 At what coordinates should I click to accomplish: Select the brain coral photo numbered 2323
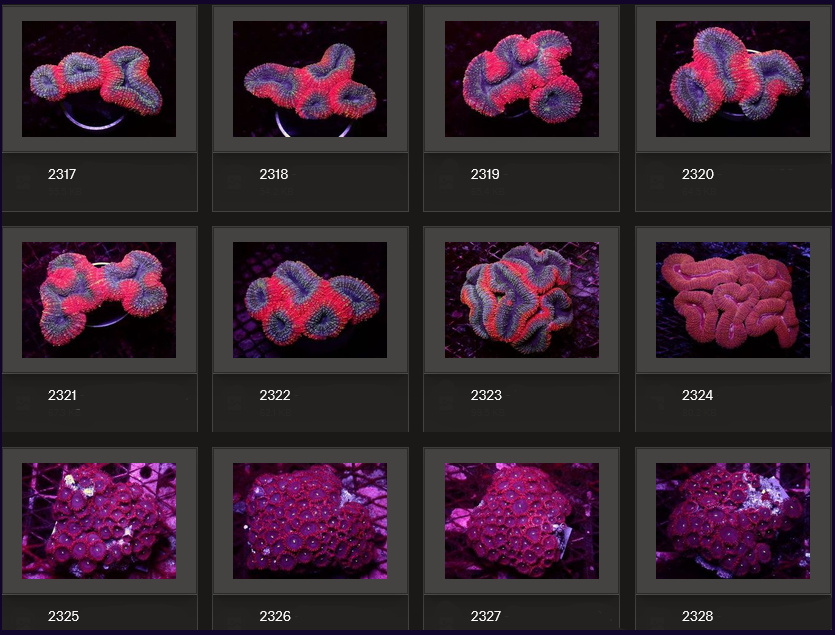pyautogui.click(x=522, y=300)
